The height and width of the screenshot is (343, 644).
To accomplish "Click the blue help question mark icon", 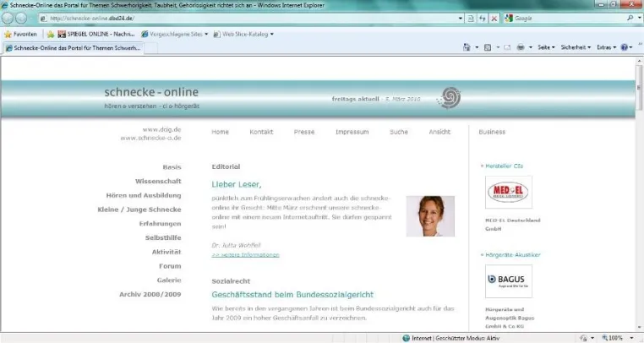I will [x=625, y=47].
